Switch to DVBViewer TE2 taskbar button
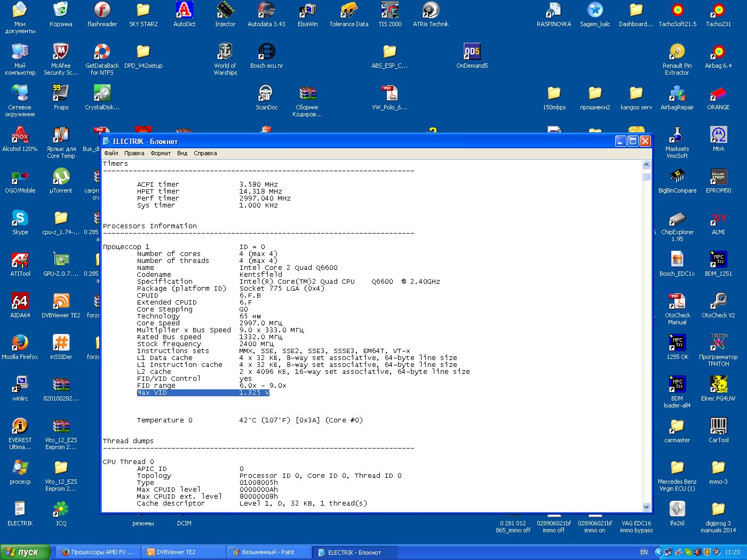 pos(182,552)
